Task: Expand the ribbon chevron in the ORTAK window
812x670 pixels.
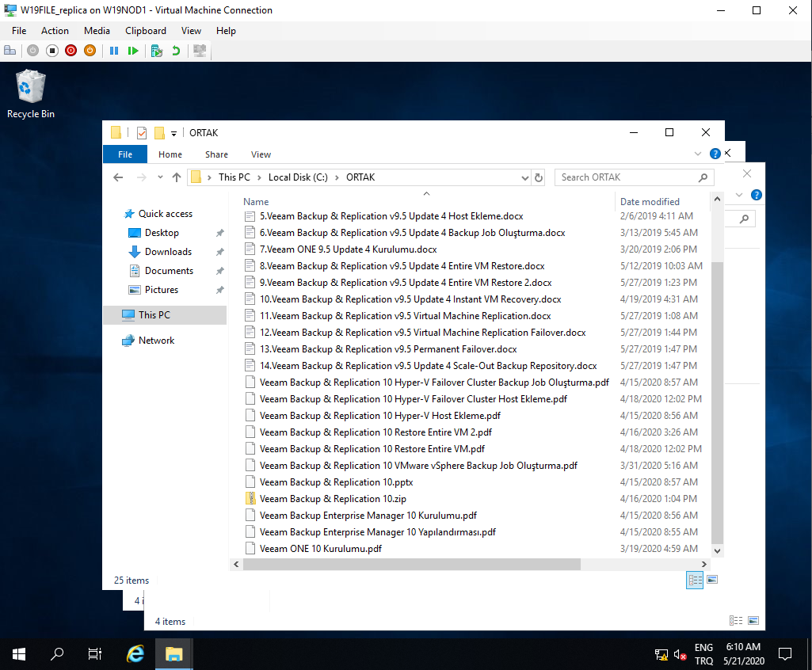Action: tap(698, 154)
